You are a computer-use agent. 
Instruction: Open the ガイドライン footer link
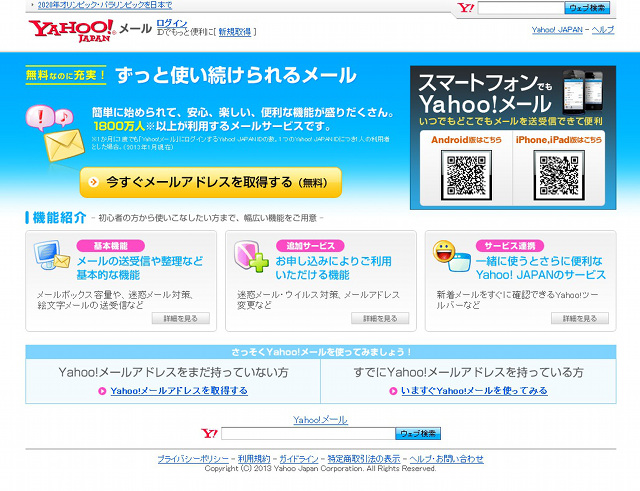click(x=299, y=459)
